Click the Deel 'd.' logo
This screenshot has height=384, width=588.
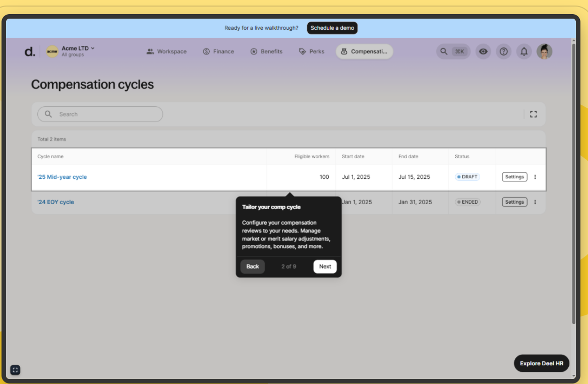[x=30, y=51]
